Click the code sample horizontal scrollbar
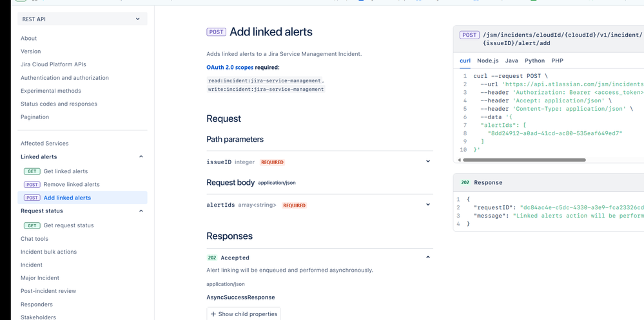644x320 pixels. click(524, 160)
